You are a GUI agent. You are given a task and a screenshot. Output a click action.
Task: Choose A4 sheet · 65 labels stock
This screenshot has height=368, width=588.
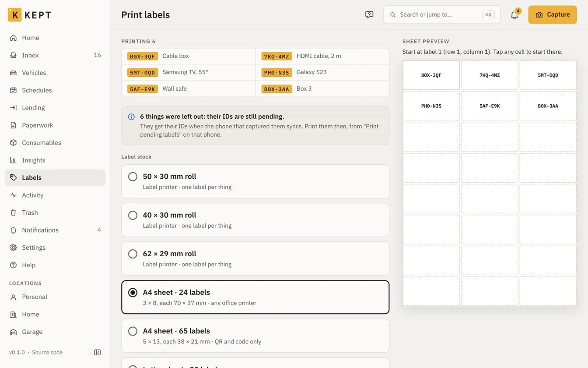point(255,336)
